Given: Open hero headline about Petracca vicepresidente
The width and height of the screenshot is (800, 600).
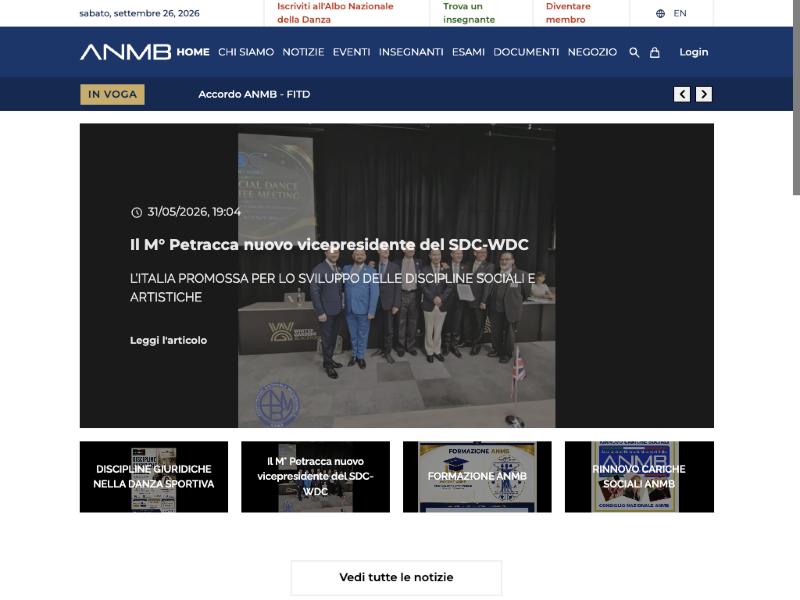Looking at the screenshot, I should click(329, 245).
